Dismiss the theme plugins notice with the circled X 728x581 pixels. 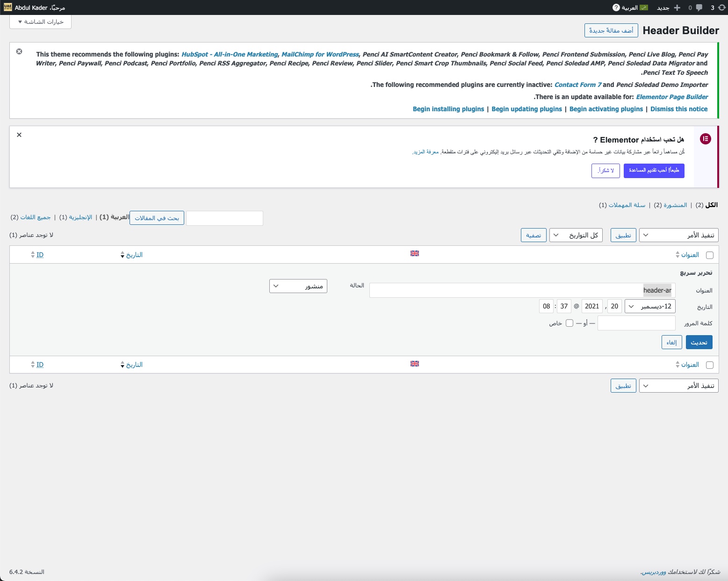tap(19, 51)
